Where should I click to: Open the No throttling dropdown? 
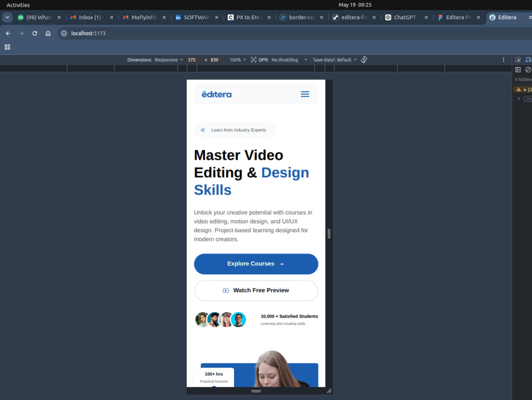click(289, 60)
